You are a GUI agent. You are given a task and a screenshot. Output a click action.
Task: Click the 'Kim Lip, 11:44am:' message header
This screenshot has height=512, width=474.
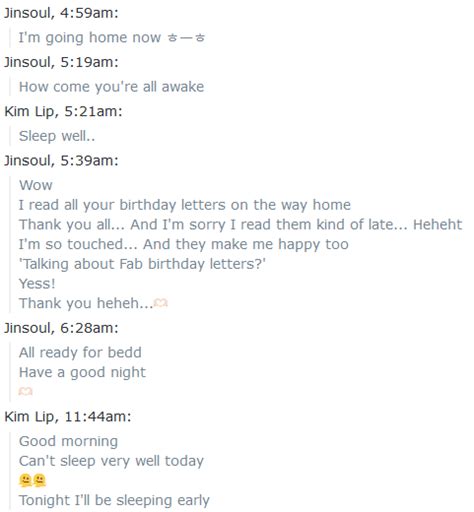[x=68, y=417]
